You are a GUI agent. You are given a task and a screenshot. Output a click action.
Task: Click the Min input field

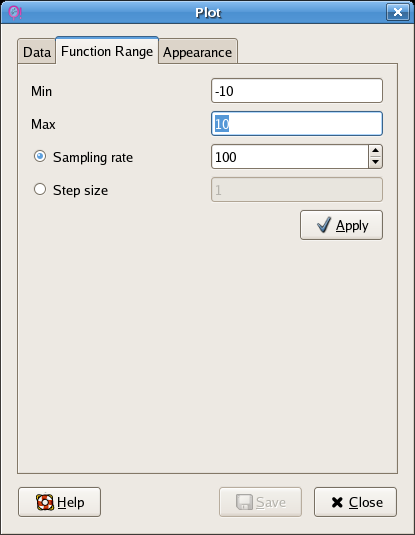297,90
